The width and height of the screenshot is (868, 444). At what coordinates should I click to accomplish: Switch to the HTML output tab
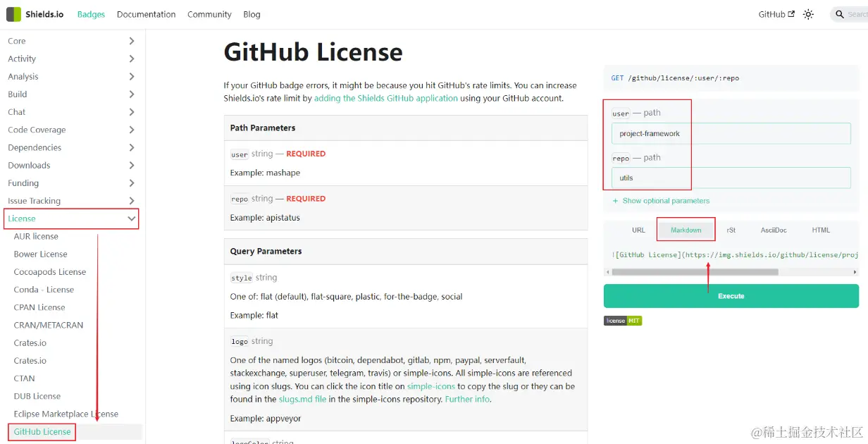tap(820, 230)
